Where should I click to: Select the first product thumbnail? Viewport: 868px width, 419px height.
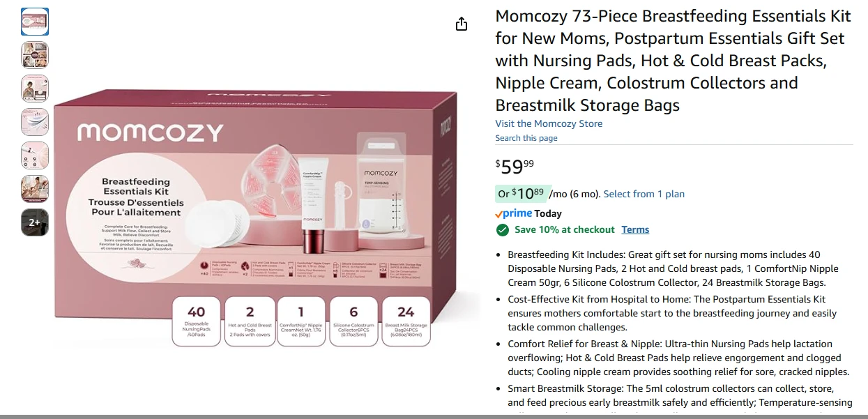tap(35, 22)
